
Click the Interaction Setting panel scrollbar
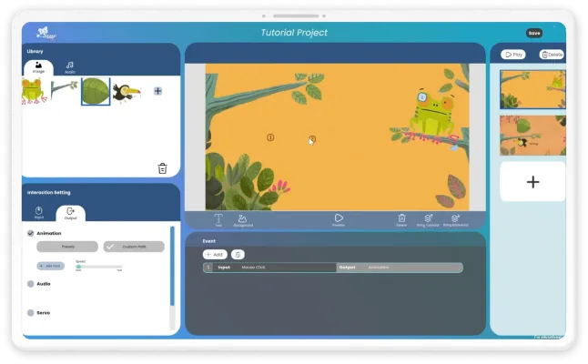[172, 266]
